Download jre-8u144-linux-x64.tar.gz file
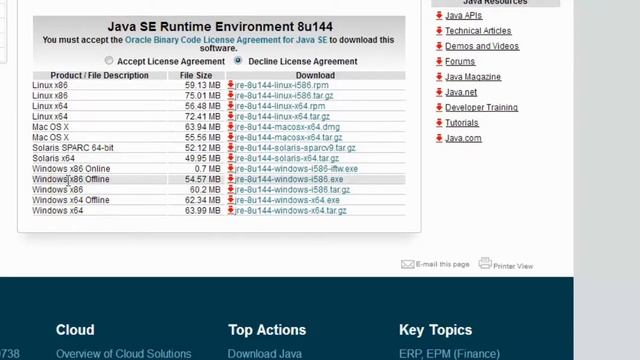This screenshot has width=640, height=360. [282, 117]
